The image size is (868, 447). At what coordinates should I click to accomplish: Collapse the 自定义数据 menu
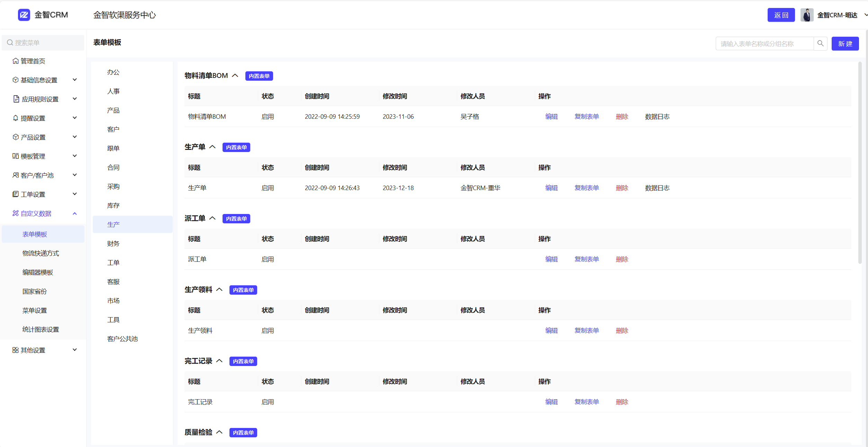pos(75,213)
